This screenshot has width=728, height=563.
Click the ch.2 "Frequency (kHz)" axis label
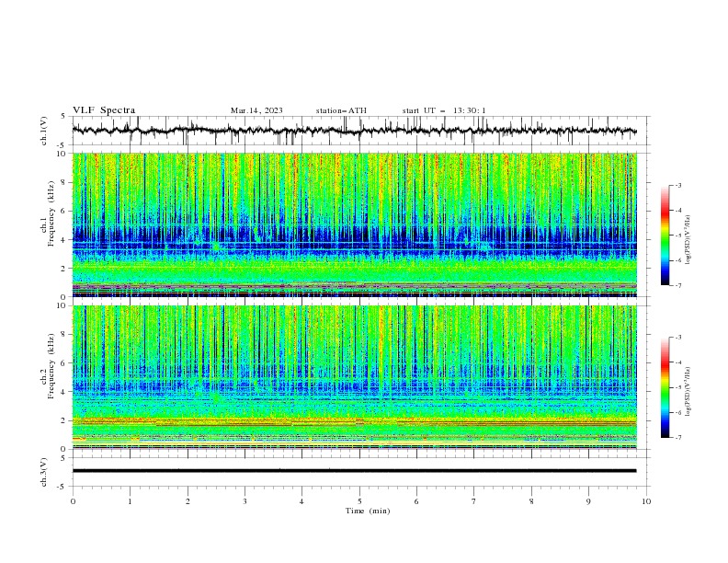[x=51, y=366]
